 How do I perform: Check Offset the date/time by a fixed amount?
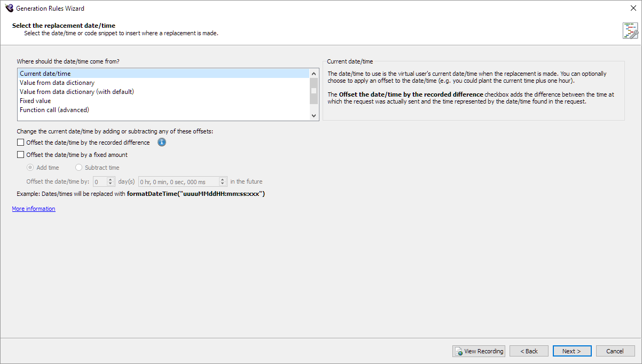[21, 155]
